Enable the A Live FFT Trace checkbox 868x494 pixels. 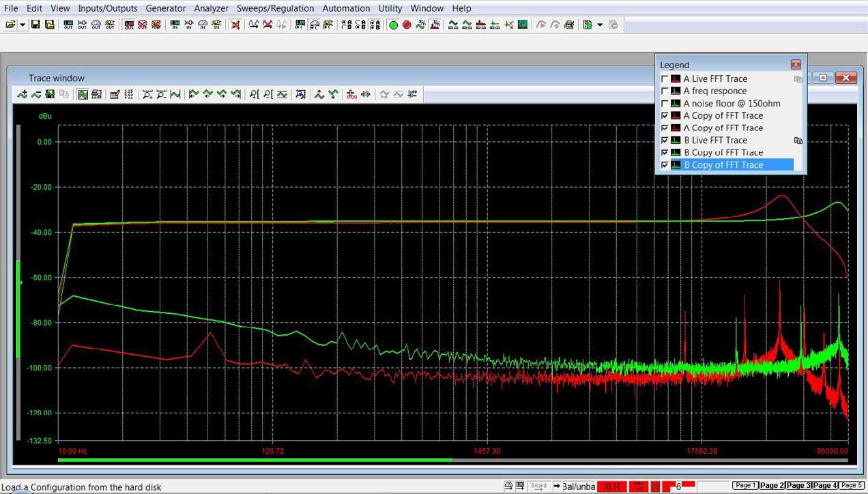pos(665,79)
